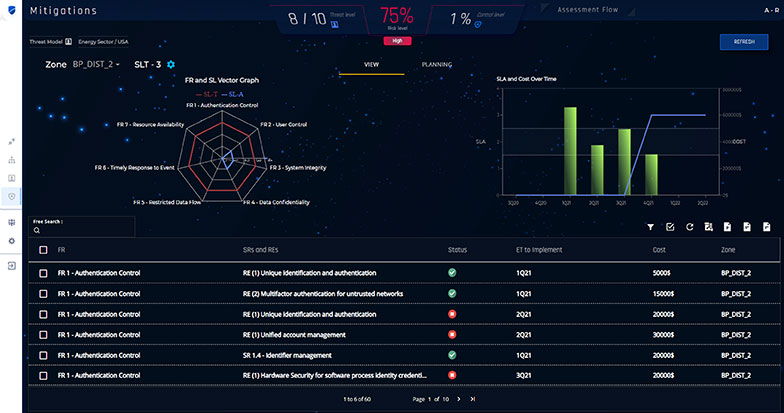
Task: Check the Multifactor authentication row checkbox
Action: [43, 294]
